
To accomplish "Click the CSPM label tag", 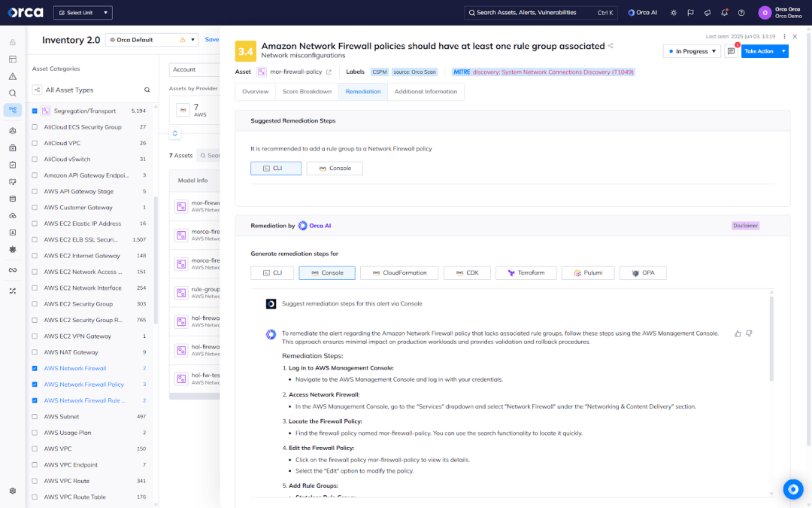I will (x=380, y=72).
